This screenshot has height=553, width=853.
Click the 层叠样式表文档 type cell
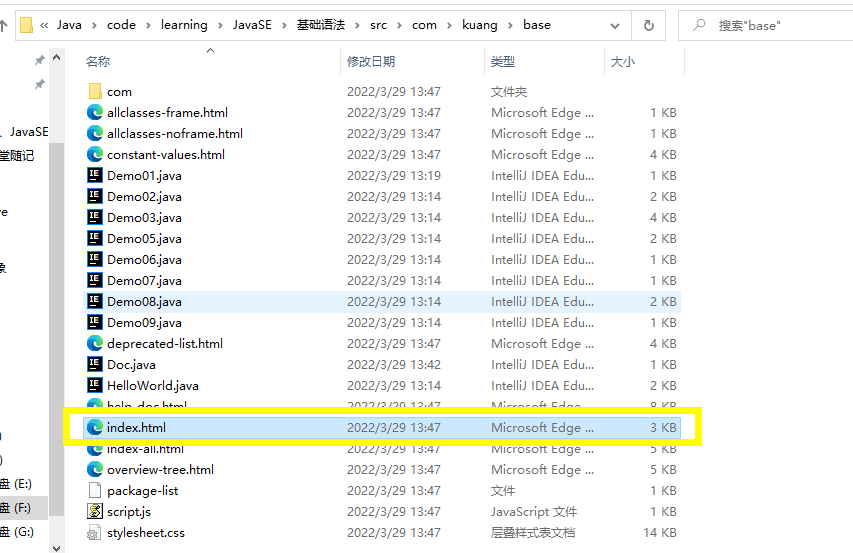tap(533, 533)
